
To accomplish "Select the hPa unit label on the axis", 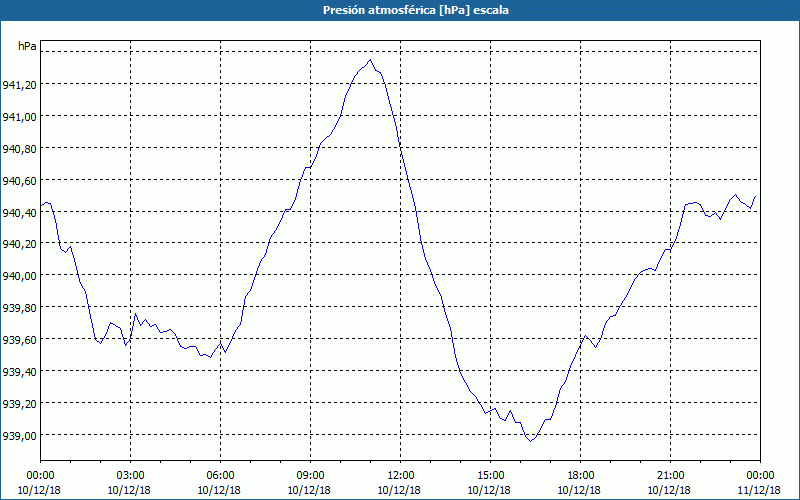I will [27, 46].
